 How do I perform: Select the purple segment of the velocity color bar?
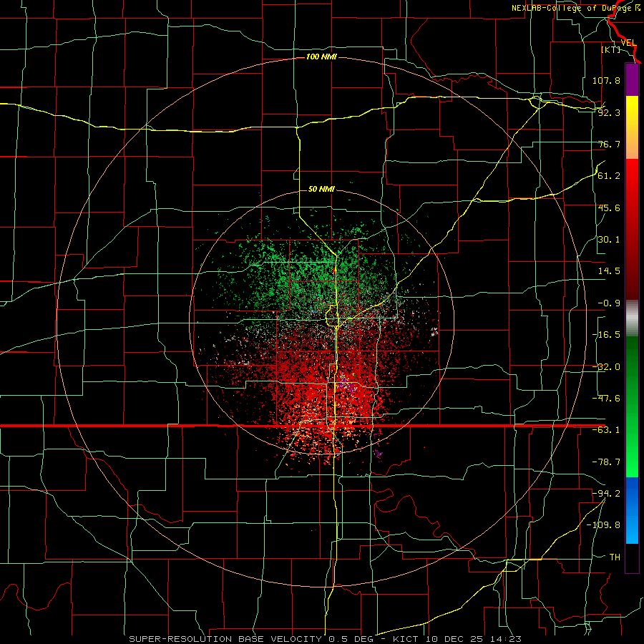coord(632,80)
